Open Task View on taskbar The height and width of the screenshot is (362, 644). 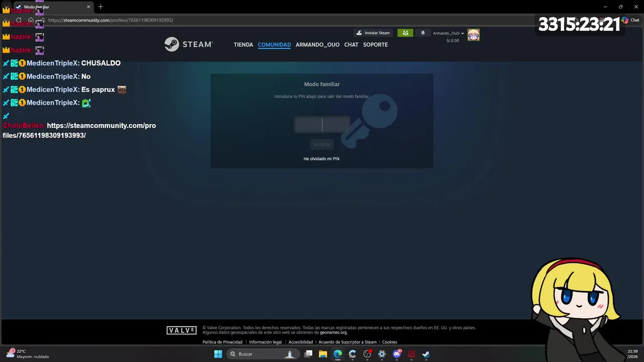pyautogui.click(x=308, y=354)
